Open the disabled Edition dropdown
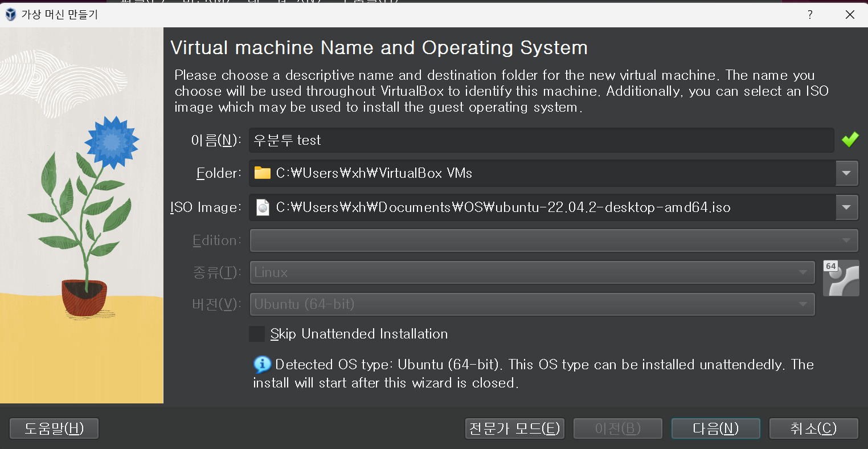868x449 pixels. 554,240
